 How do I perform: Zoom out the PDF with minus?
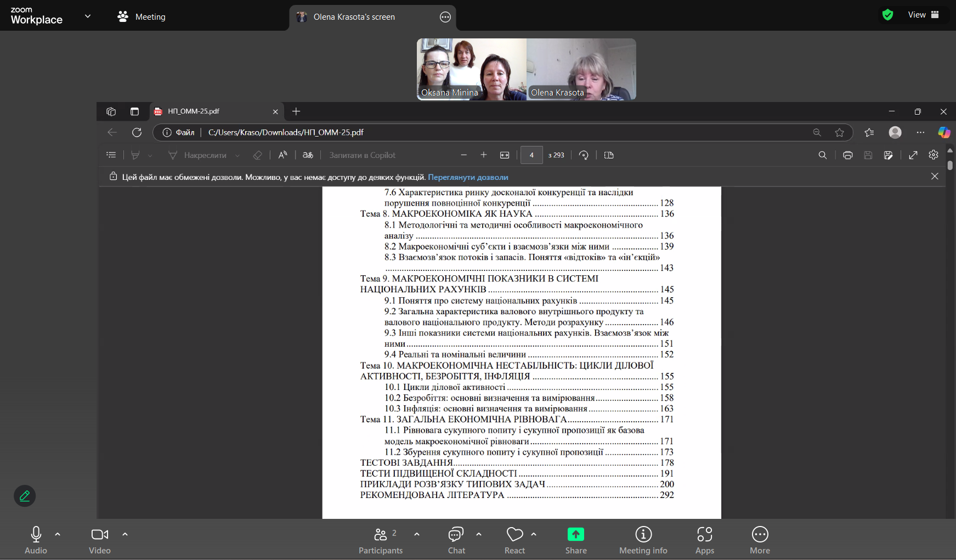tap(464, 155)
